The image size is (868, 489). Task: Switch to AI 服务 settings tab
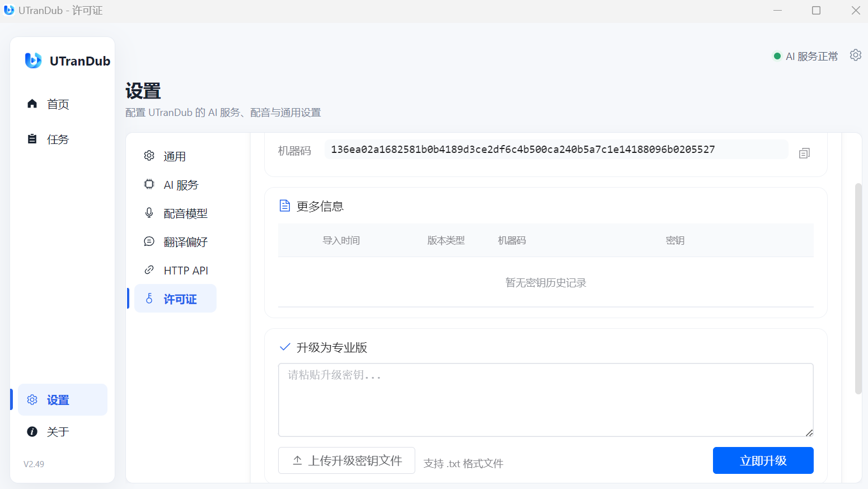[x=175, y=184]
